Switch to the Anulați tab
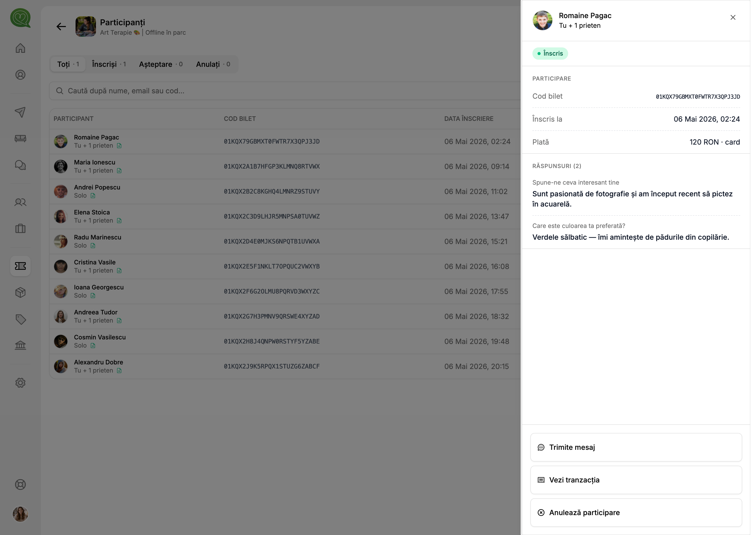 point(213,64)
